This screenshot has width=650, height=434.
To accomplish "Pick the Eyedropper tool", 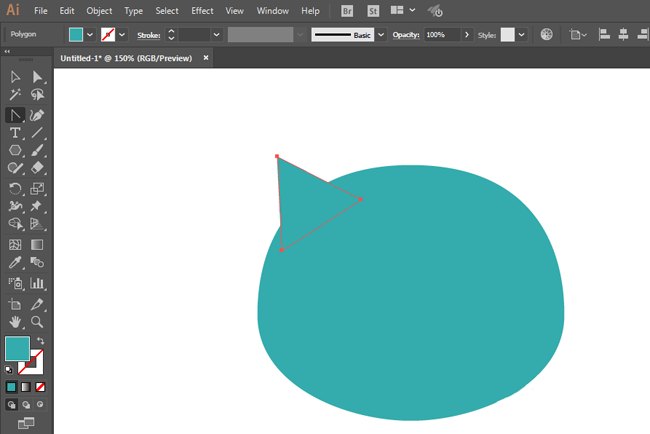I will click(x=15, y=263).
